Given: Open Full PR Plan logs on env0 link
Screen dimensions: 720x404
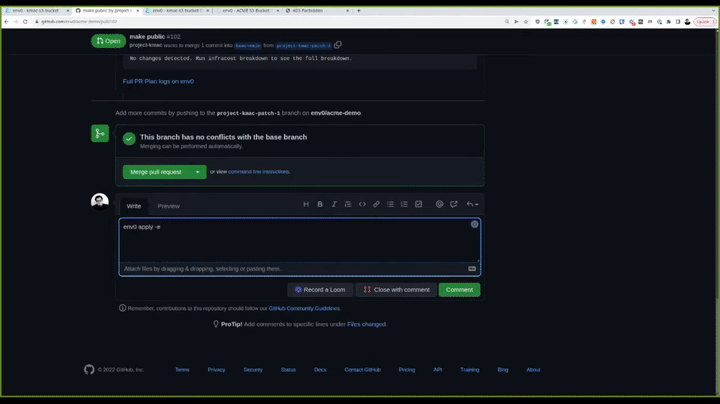Looking at the screenshot, I should pos(158,81).
